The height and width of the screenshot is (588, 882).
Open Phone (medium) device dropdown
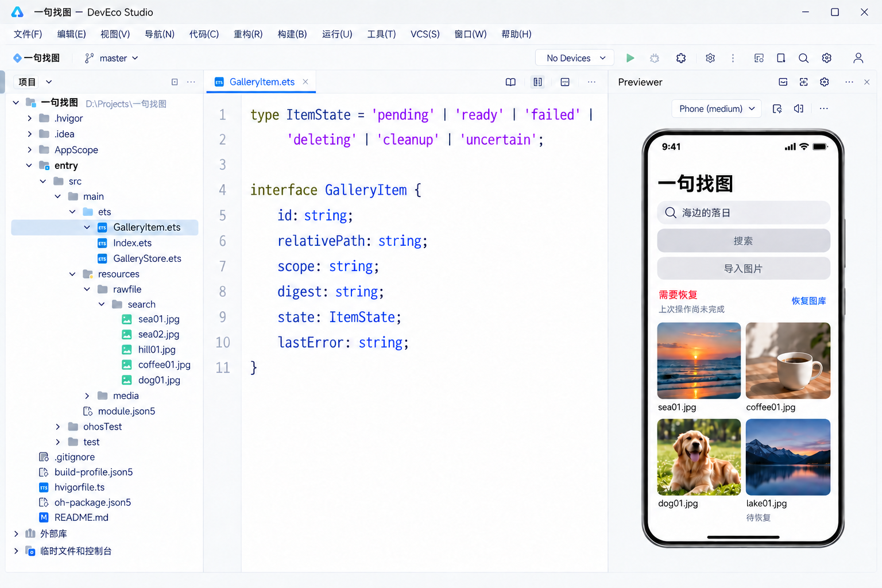[x=717, y=109]
